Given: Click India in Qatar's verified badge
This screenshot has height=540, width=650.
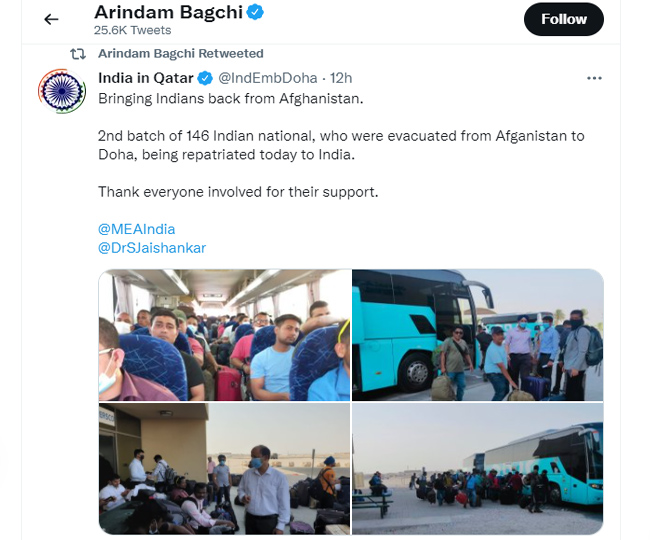Looking at the screenshot, I should coord(205,78).
